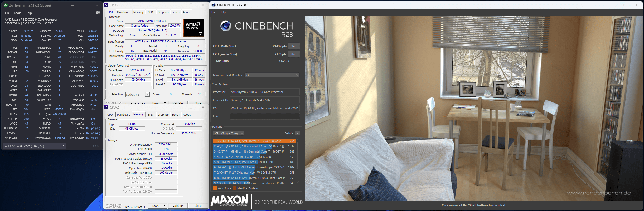This screenshot has width=644, height=211.
Task: Click Cores x GHz field in Cinebench
Action: click(265, 100)
